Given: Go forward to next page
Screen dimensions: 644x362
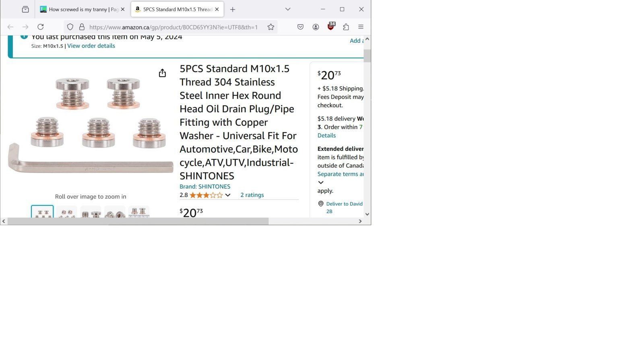Looking at the screenshot, I should tap(25, 27).
